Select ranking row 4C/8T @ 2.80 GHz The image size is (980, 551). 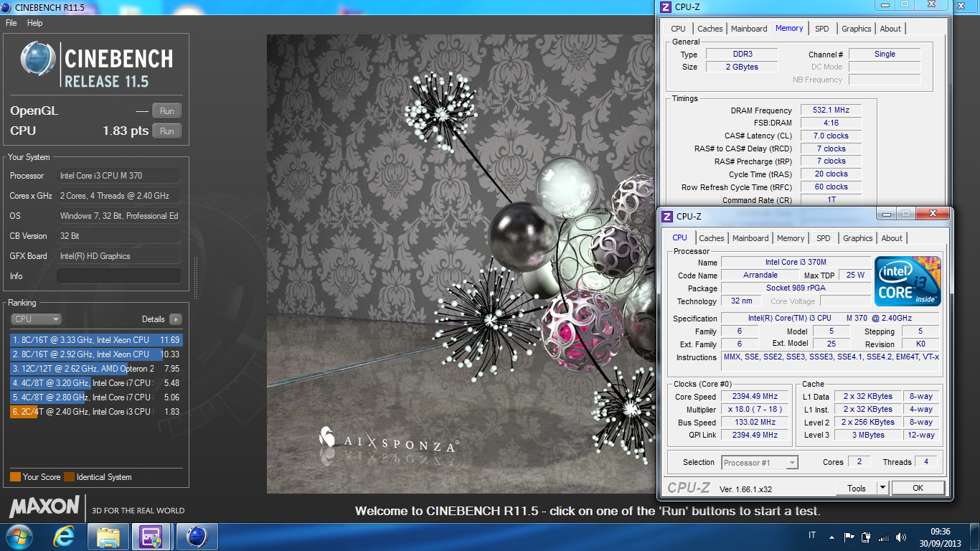(x=96, y=397)
